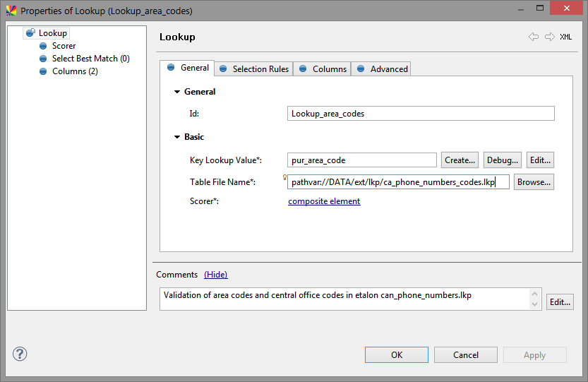Image resolution: width=588 pixels, height=382 pixels.
Task: Click the application icon in title bar
Action: (x=11, y=11)
